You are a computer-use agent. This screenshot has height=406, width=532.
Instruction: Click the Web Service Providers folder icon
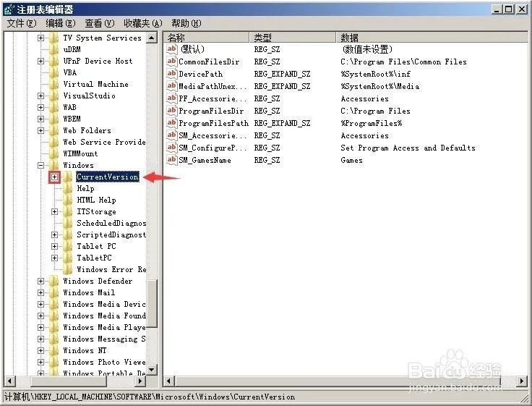(x=54, y=142)
